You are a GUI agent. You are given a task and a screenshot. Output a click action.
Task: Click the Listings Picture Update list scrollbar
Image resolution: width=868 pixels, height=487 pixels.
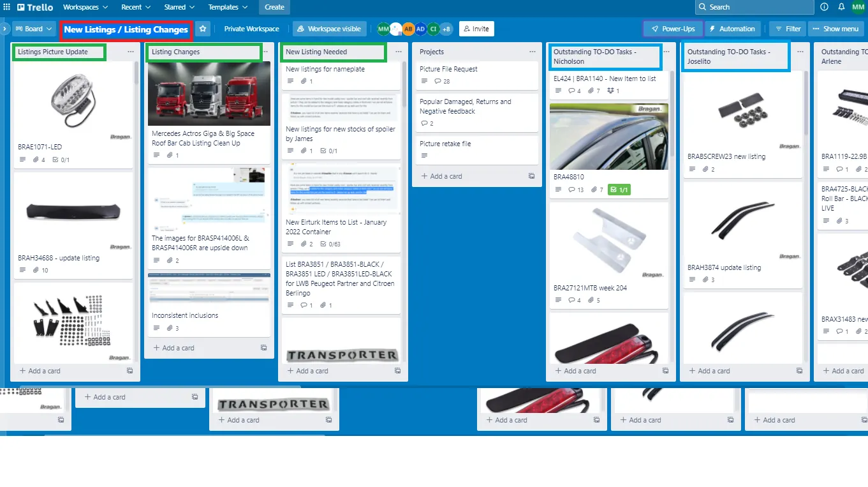pos(136,73)
